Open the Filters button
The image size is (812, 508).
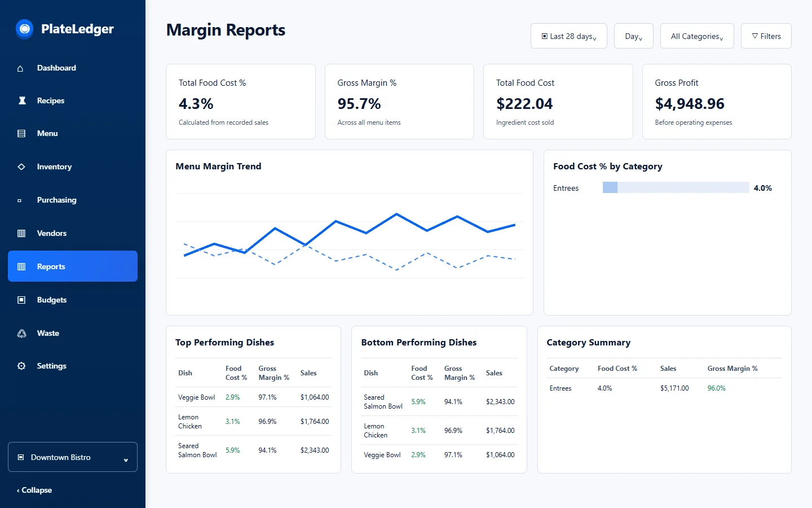[x=766, y=36]
